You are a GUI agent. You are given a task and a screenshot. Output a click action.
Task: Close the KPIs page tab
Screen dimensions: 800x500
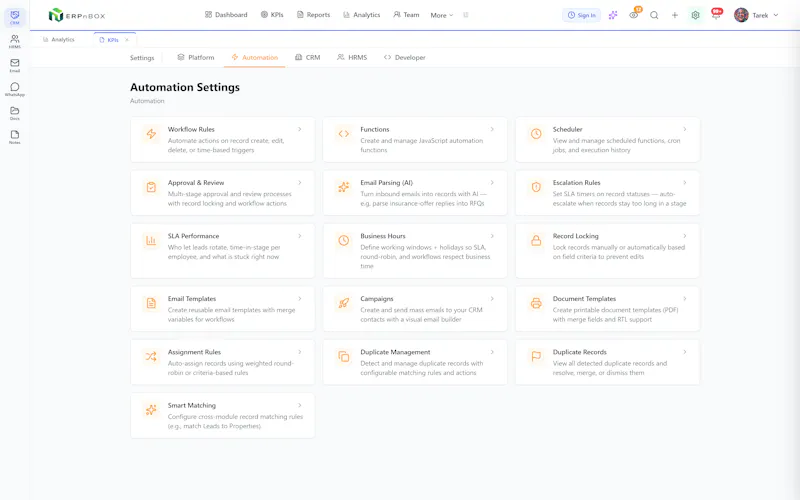127,40
